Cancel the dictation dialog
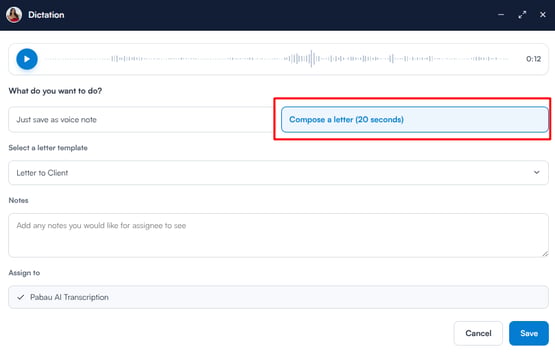 click(478, 333)
